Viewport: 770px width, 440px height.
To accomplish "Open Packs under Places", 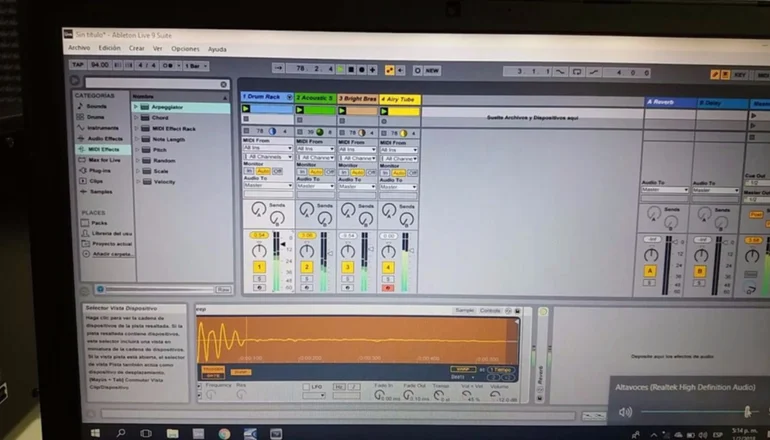I will pyautogui.click(x=99, y=223).
